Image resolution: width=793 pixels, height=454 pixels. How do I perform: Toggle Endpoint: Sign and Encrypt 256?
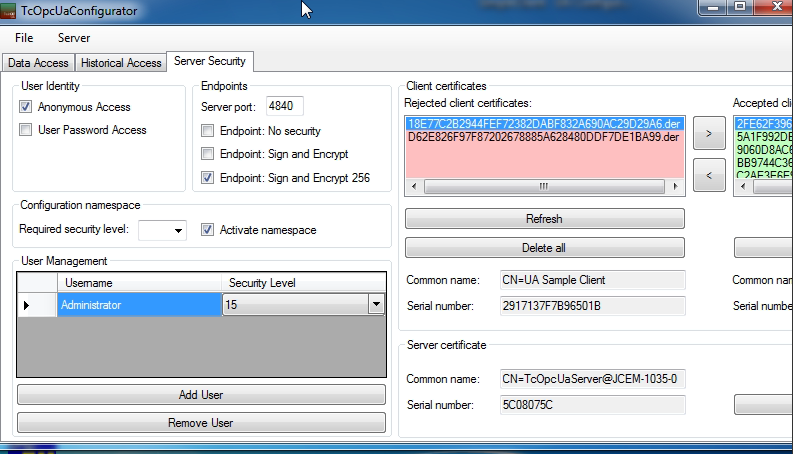[208, 178]
